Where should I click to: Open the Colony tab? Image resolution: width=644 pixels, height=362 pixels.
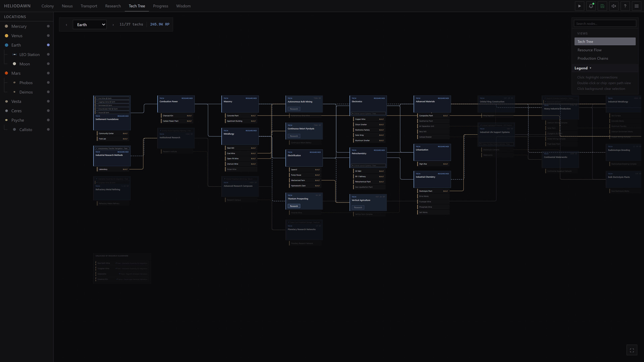(48, 6)
